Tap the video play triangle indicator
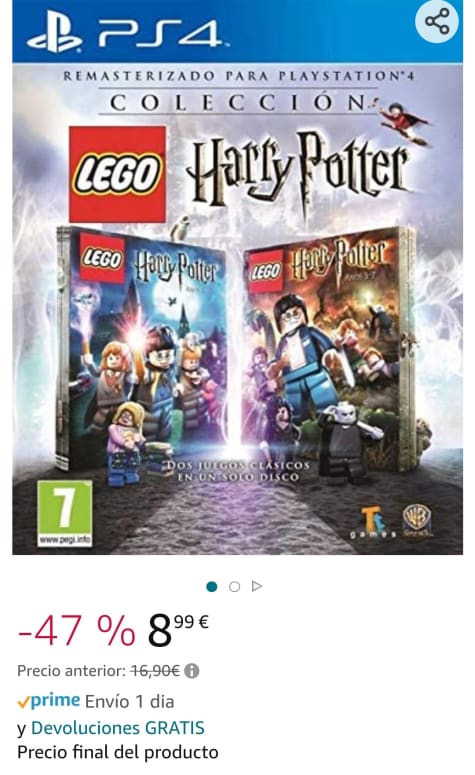Screen dimensions: 475x775 [x=257, y=586]
